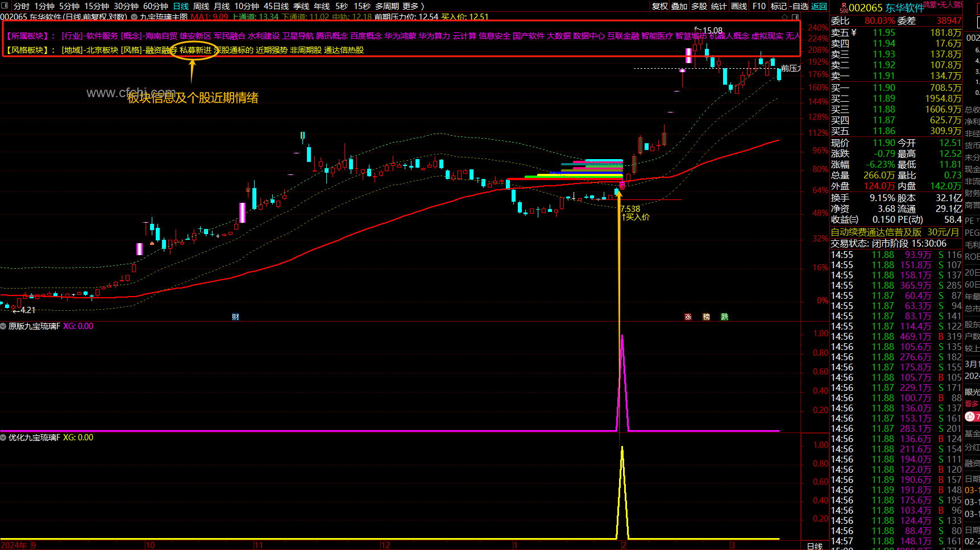
Task: Click the 涨幅 -6.23% value
Action: pos(880,165)
